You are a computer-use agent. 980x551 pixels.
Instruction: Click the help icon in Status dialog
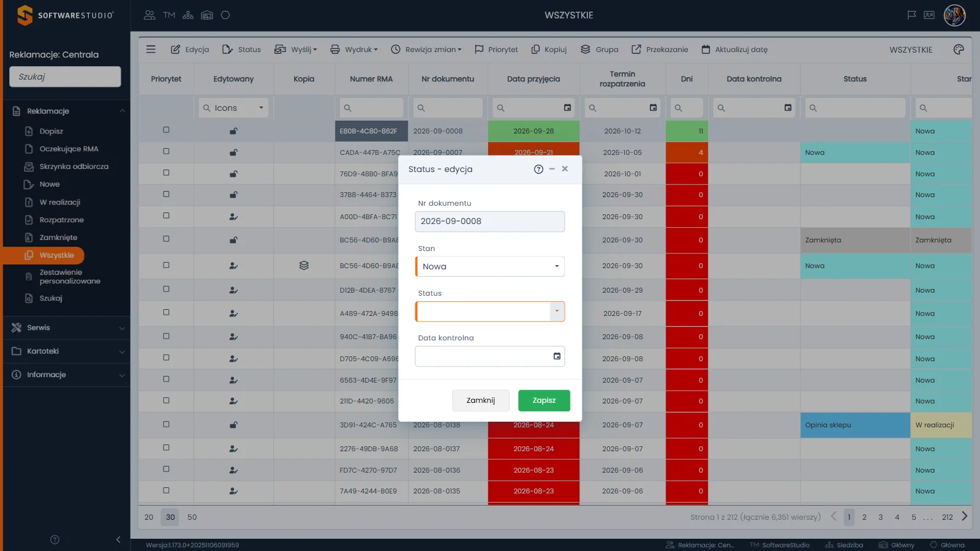point(538,169)
